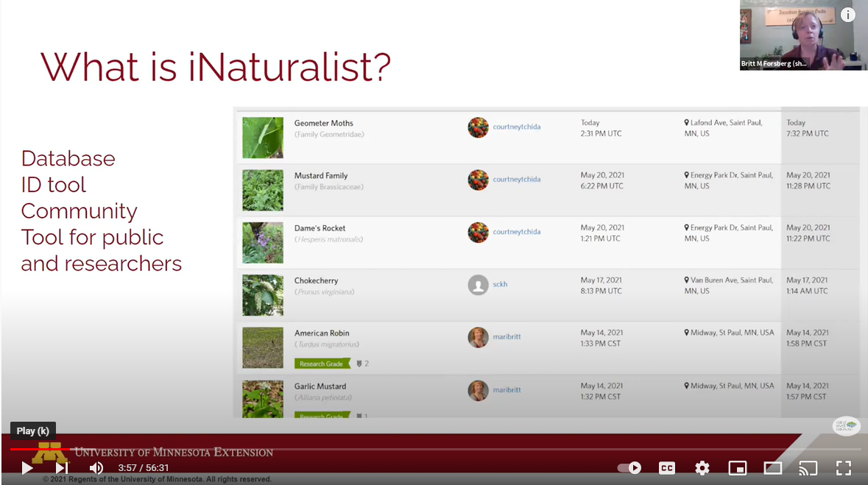Skip to the next video
The width and height of the screenshot is (868, 485).
61,468
